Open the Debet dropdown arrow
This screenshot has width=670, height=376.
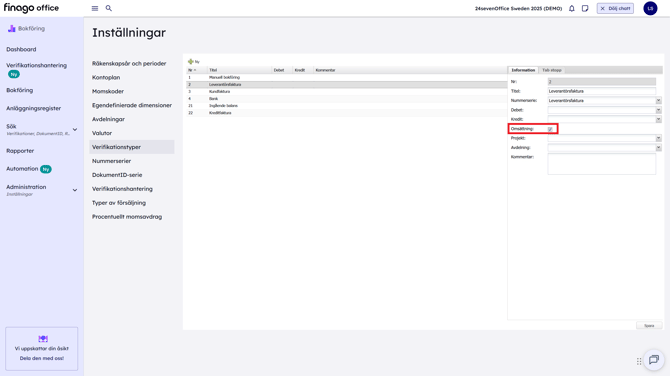pyautogui.click(x=658, y=110)
